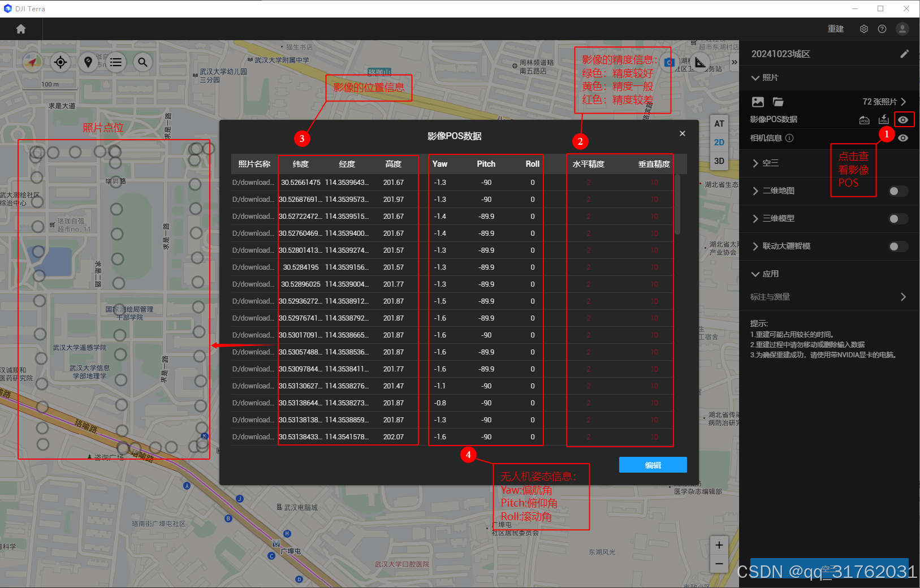Select the row with latitude 30.52896025
Viewport: 920px width, 588px height.
[x=452, y=284]
